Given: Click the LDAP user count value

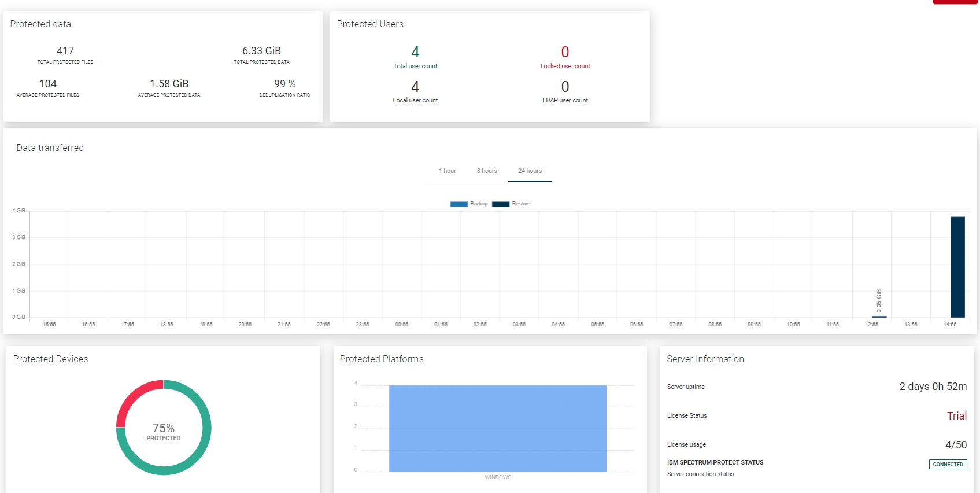Looking at the screenshot, I should point(565,87).
